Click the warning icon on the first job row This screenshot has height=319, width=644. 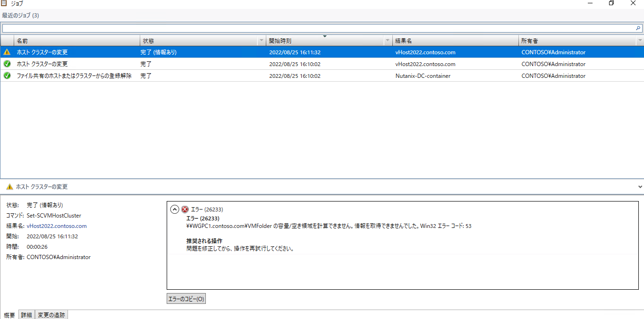[7, 52]
